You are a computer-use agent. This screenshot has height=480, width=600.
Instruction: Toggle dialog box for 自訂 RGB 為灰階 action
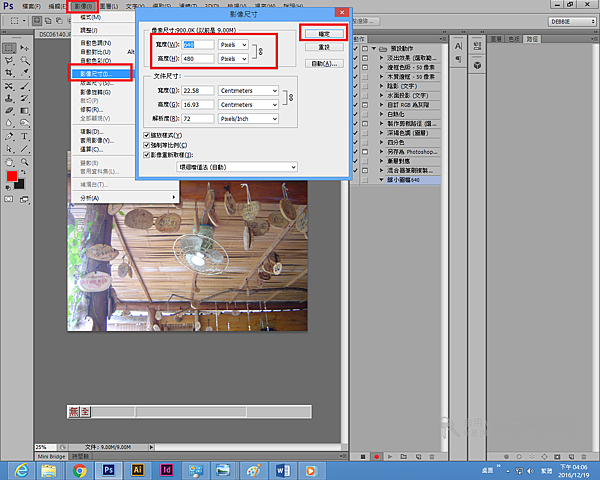pos(365,105)
